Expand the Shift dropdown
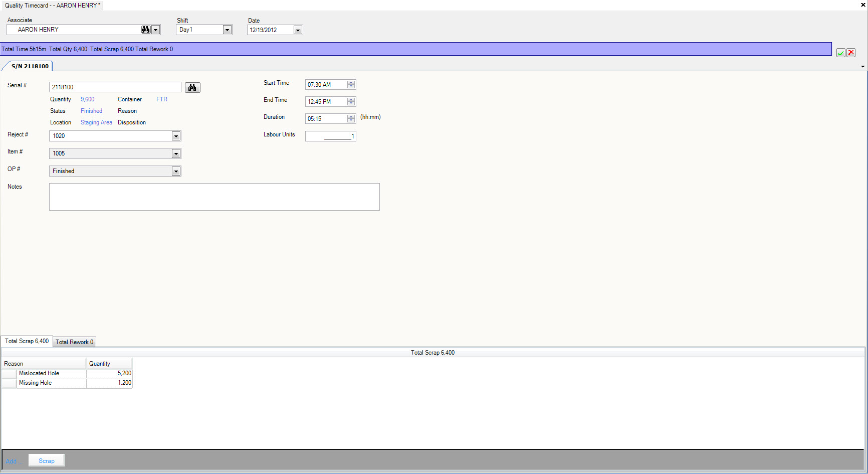The width and height of the screenshot is (868, 474). [x=227, y=30]
